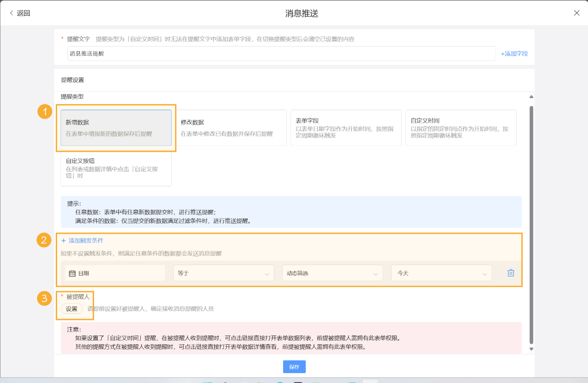Click the 保存 button to save settings

click(294, 366)
